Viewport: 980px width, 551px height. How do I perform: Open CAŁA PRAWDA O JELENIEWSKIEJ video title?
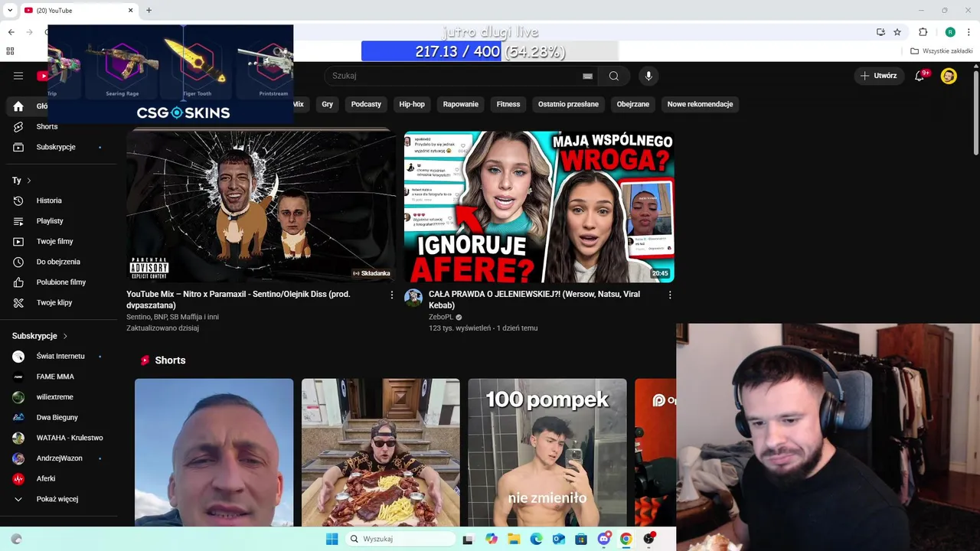click(534, 299)
